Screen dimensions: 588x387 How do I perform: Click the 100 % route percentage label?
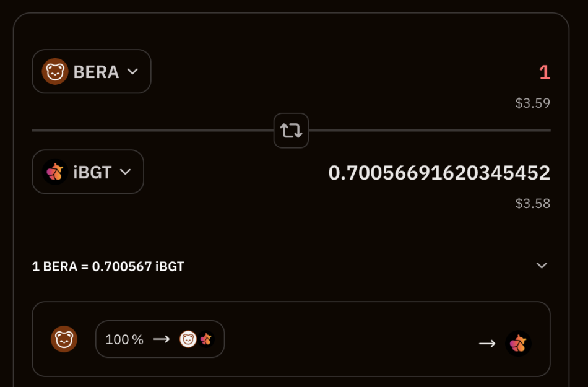124,340
